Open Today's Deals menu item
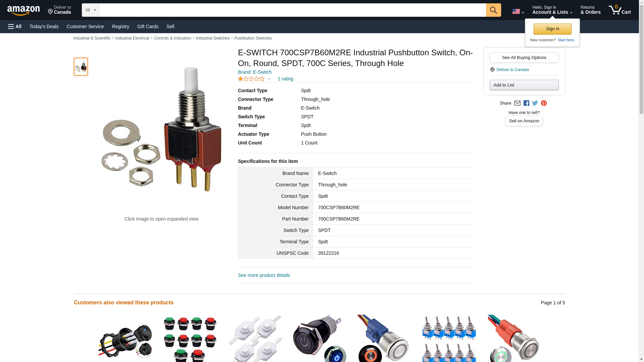 coord(44,26)
